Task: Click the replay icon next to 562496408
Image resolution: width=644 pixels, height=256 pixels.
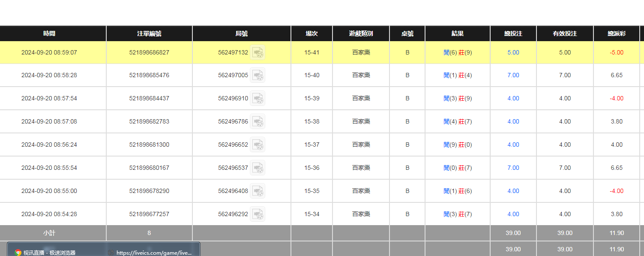Action: (258, 191)
